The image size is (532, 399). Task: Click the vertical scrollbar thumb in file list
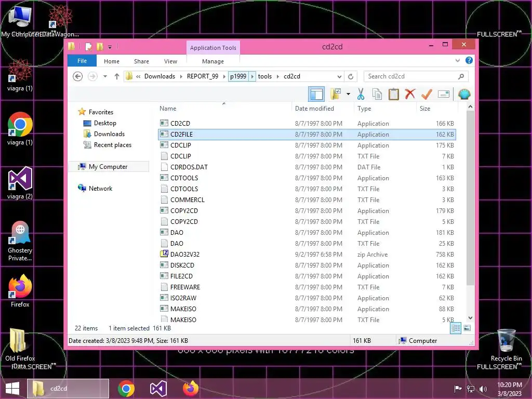[470, 198]
